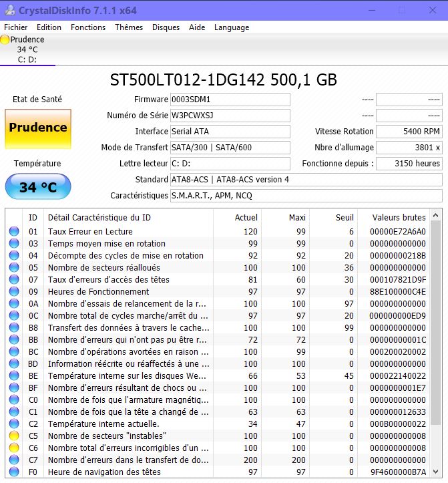Click the Standard field ATA8-ACS
The height and width of the screenshot is (483, 448).
[306, 180]
